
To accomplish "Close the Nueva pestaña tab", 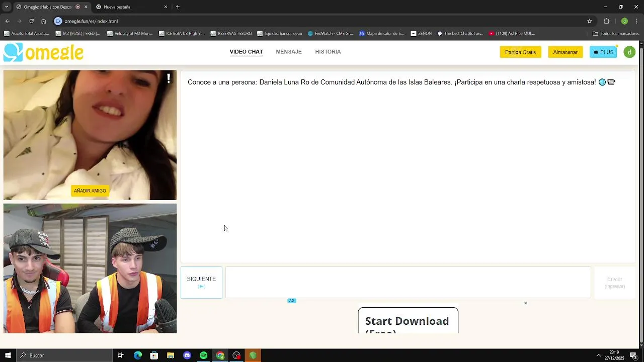I will click(166, 7).
